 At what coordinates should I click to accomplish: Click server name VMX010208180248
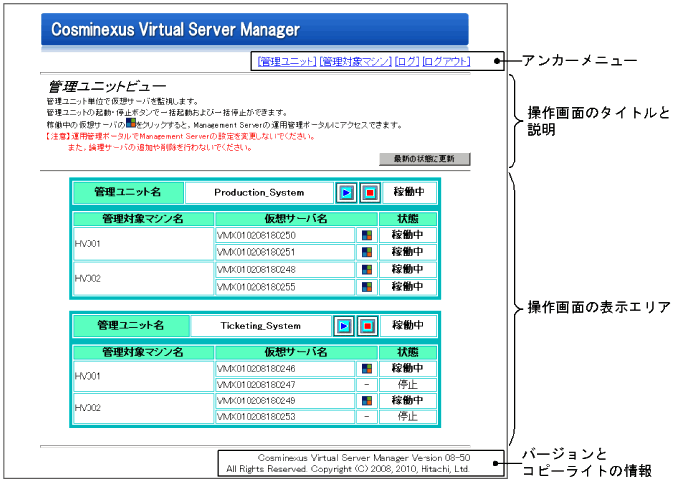pos(256,269)
